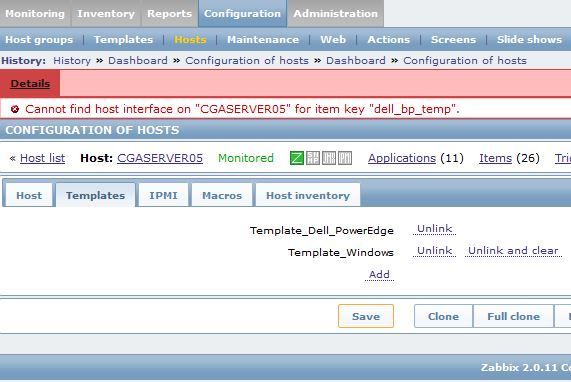The width and height of the screenshot is (571, 382).
Task: Expand the error Details link
Action: [x=30, y=83]
